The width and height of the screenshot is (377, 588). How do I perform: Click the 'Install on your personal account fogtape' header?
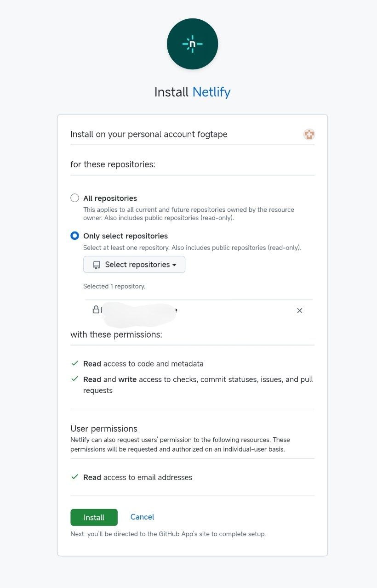tap(149, 134)
